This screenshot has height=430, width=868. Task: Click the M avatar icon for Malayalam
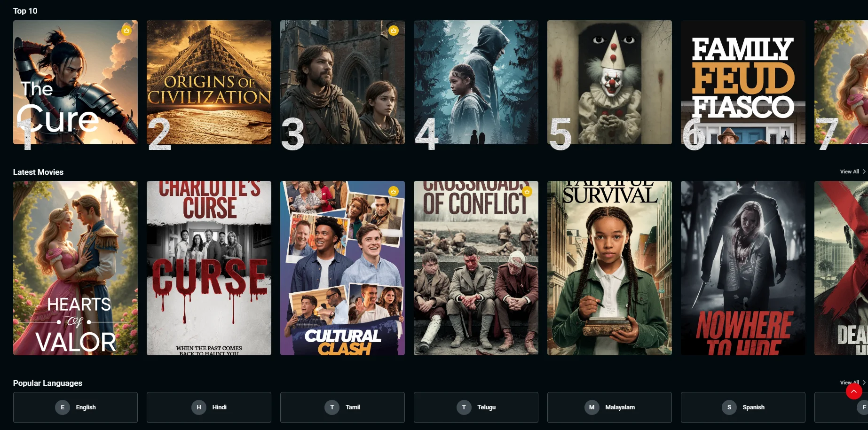[x=592, y=407]
